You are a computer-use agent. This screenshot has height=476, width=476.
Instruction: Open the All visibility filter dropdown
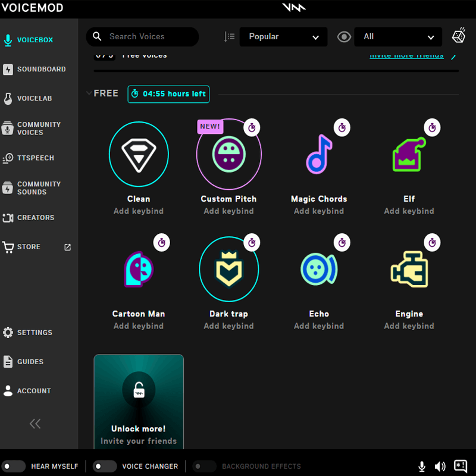tap(397, 37)
